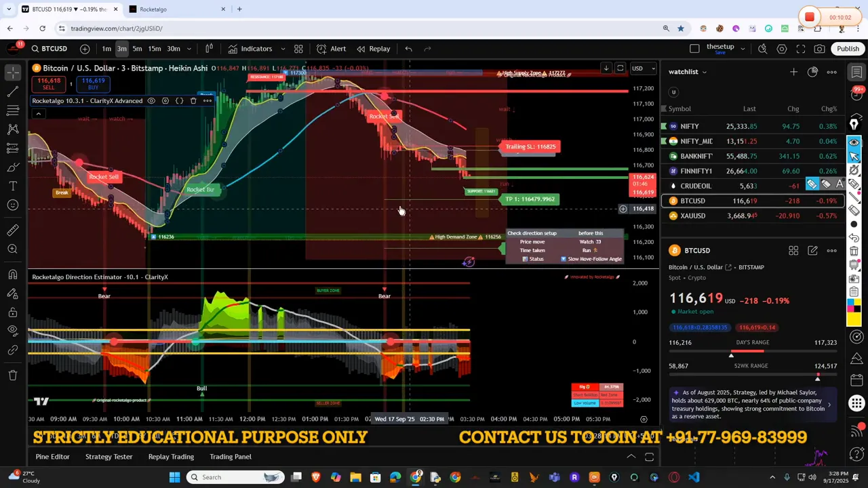
Task: Open the USD currency dropdown
Action: click(643, 68)
